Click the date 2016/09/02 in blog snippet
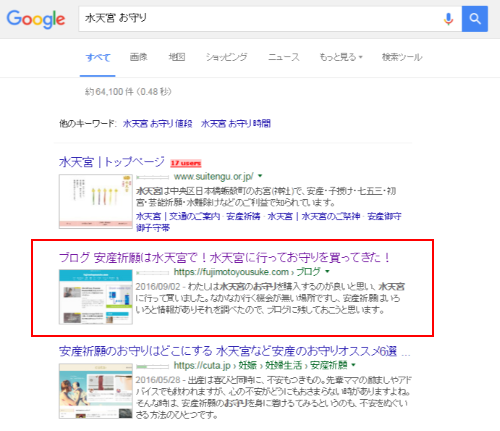 point(158,287)
